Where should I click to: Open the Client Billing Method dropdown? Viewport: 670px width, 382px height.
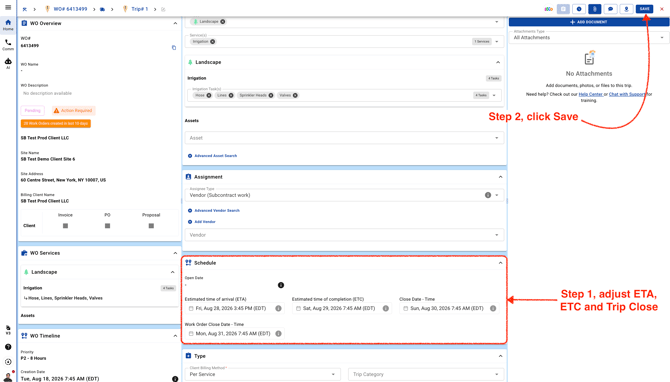(263, 374)
